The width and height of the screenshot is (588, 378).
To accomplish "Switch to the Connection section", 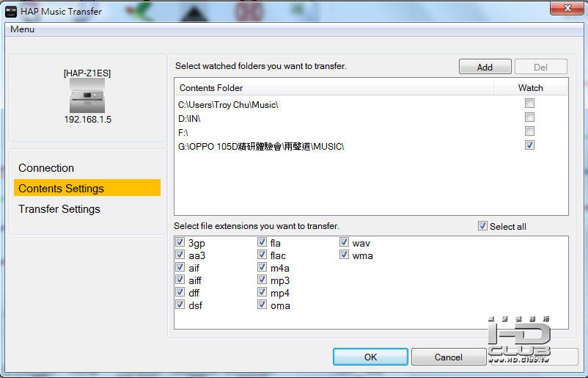I will point(46,168).
